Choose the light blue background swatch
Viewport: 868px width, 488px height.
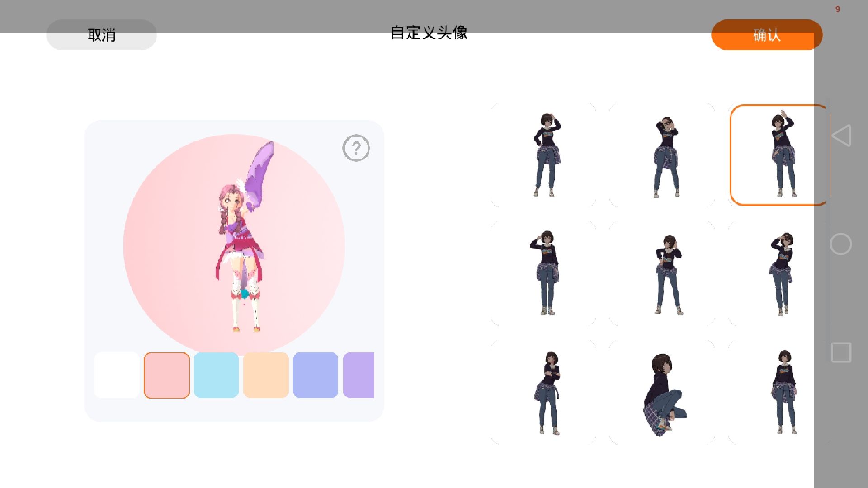point(216,375)
